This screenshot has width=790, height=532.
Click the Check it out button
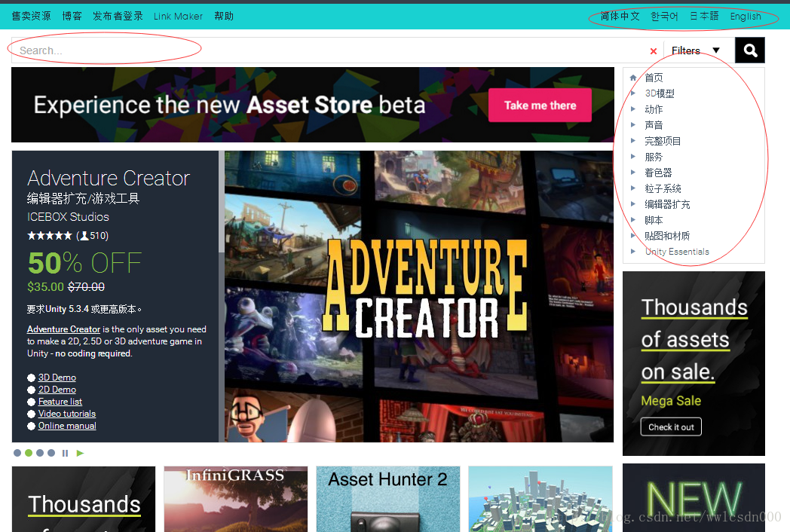point(671,427)
